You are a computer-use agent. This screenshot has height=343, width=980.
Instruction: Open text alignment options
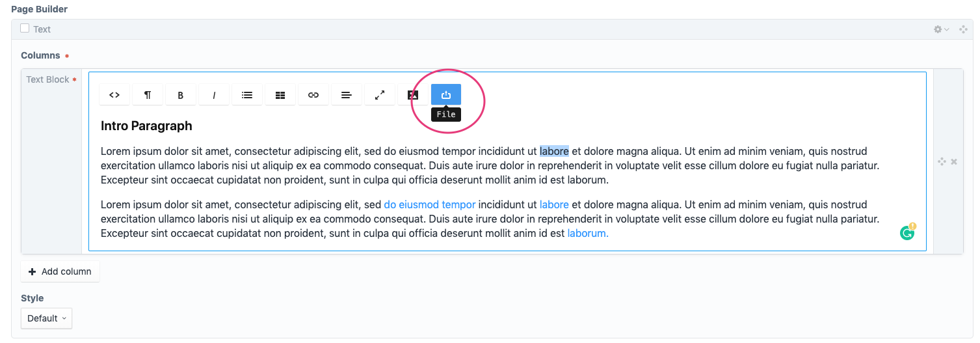pyautogui.click(x=347, y=95)
